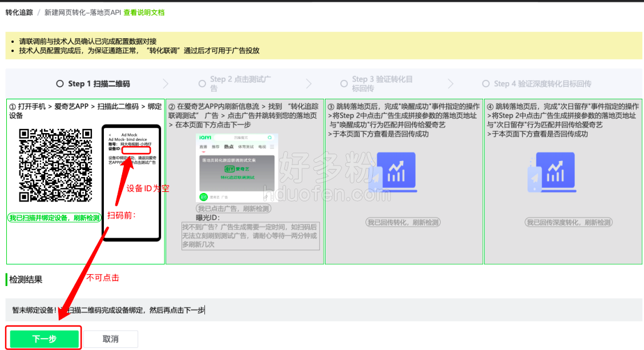Click the chart illustration in Step 3 panel
The height and width of the screenshot is (350, 644).
coord(393,172)
